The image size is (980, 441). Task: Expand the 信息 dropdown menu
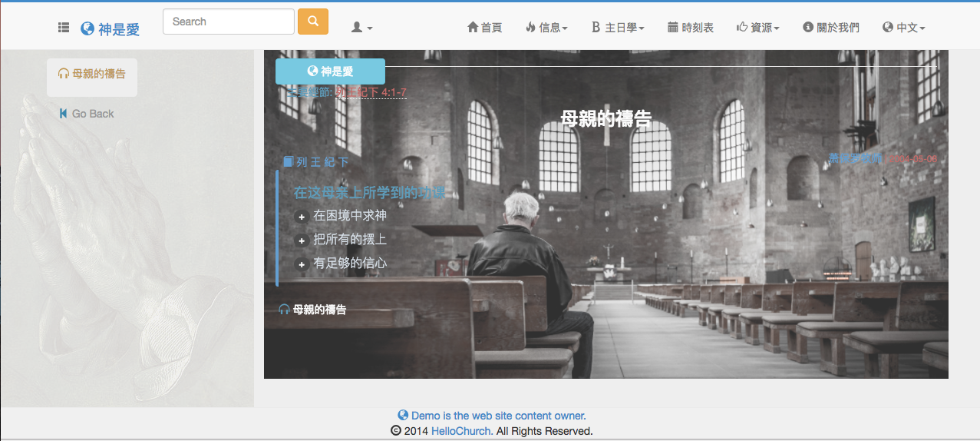[x=546, y=28]
